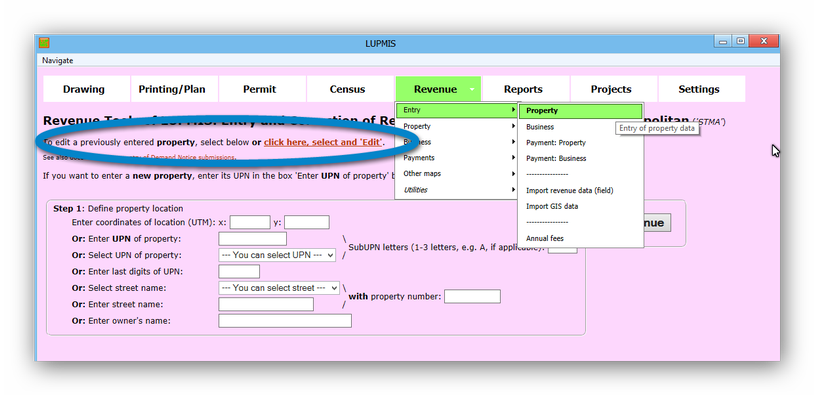
Task: Expand the Entry submenu item
Action: (457, 110)
